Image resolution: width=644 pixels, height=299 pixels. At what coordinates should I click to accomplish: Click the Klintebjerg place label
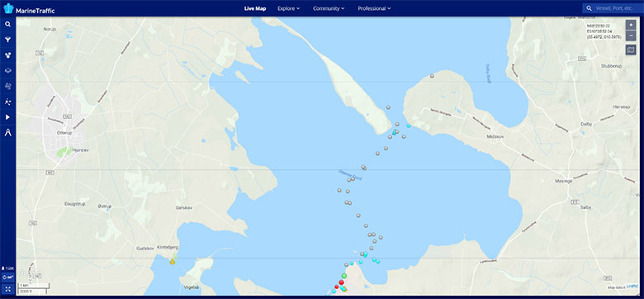(168, 247)
